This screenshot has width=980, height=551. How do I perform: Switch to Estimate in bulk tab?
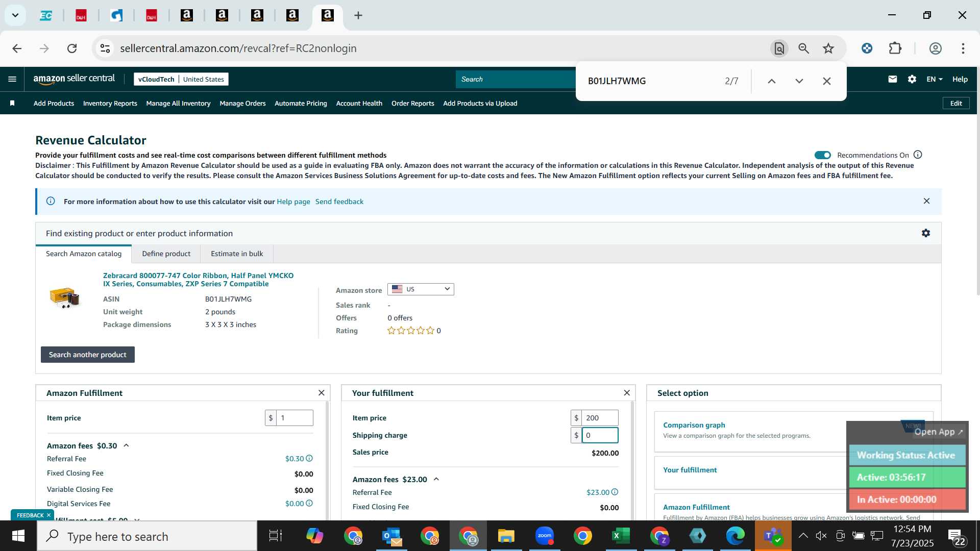pyautogui.click(x=237, y=254)
